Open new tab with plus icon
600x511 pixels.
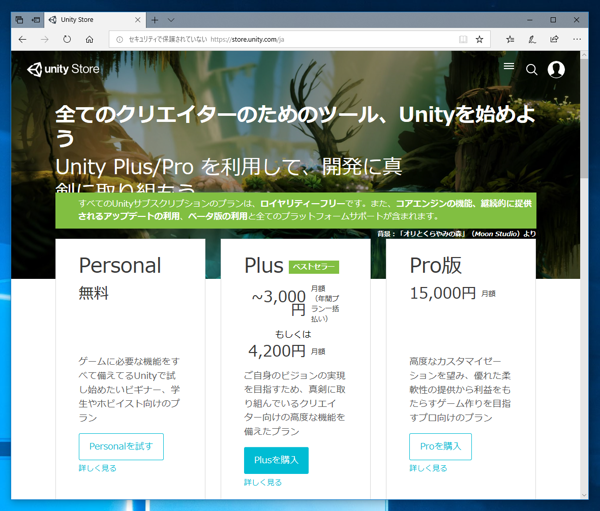(155, 20)
